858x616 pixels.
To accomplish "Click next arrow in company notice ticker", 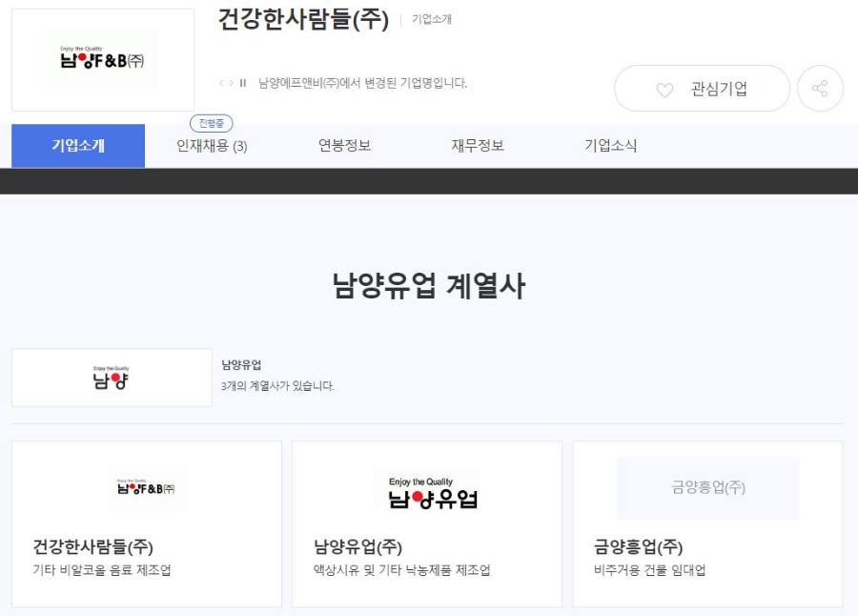I will coord(232,83).
